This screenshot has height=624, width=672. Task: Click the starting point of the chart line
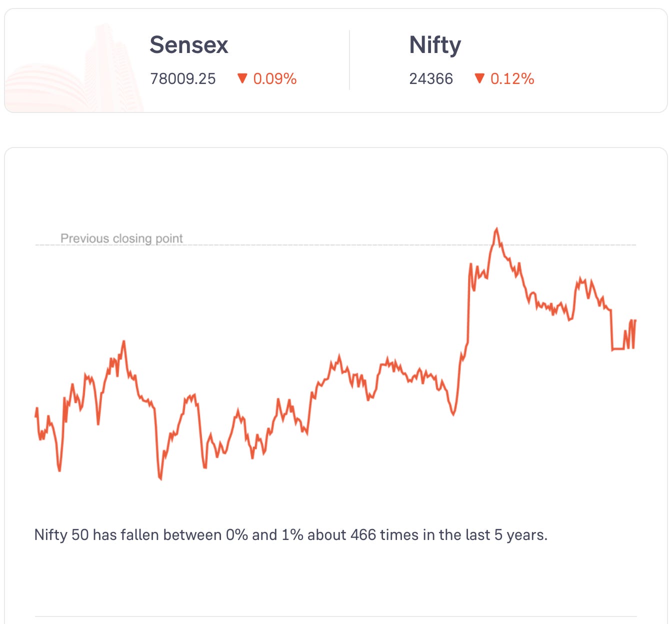(x=36, y=416)
